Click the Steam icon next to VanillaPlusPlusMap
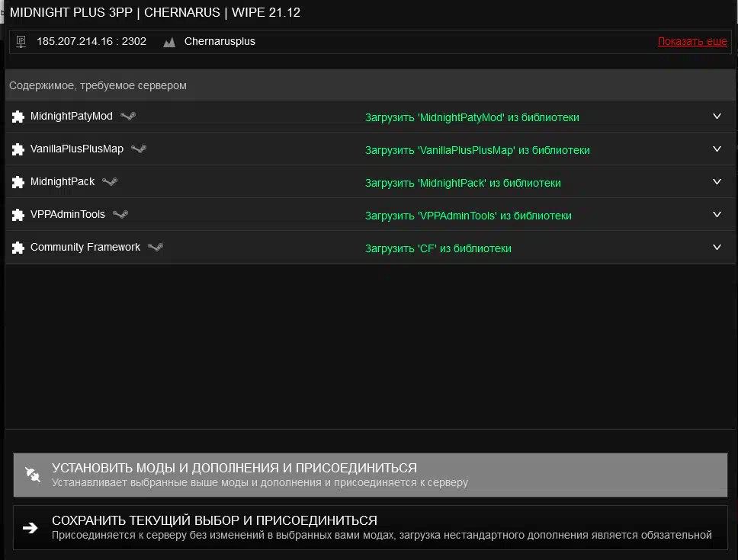This screenshot has height=560, width=738. click(x=139, y=149)
